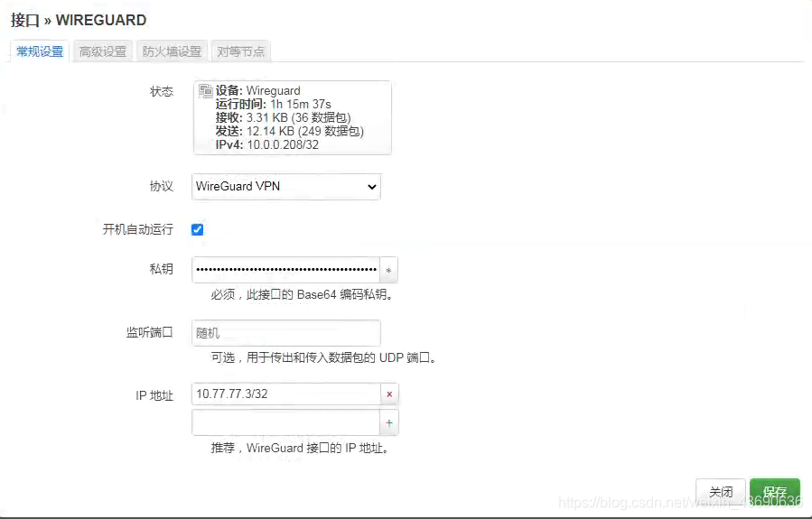Open the 防火墙设置 tab
Screen dimensions: 812x519
172,51
